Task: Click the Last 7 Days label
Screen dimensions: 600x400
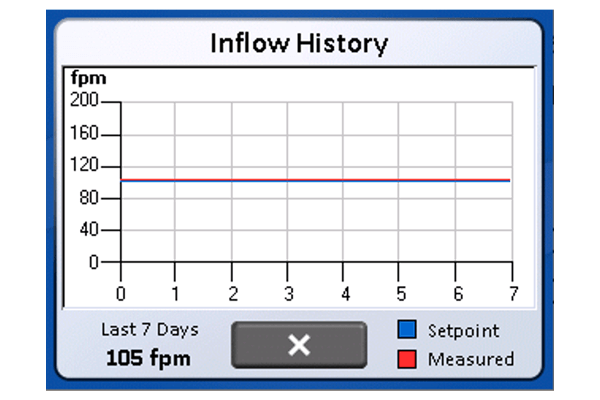Action: tap(150, 329)
